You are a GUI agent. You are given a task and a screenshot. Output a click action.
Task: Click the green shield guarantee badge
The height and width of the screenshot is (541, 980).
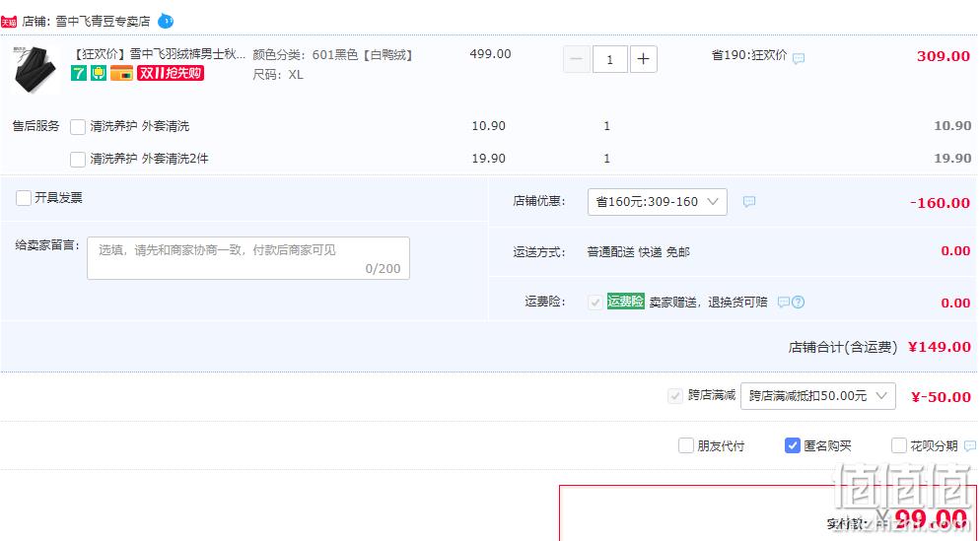coord(99,73)
